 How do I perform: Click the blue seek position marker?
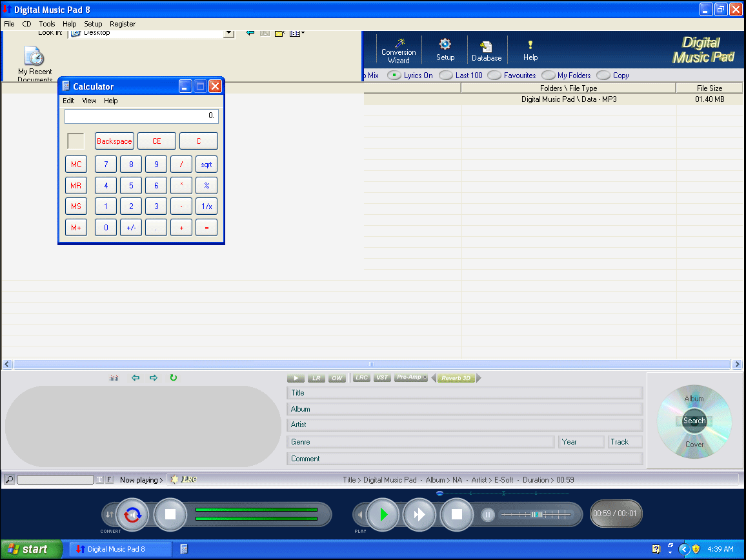(439, 494)
